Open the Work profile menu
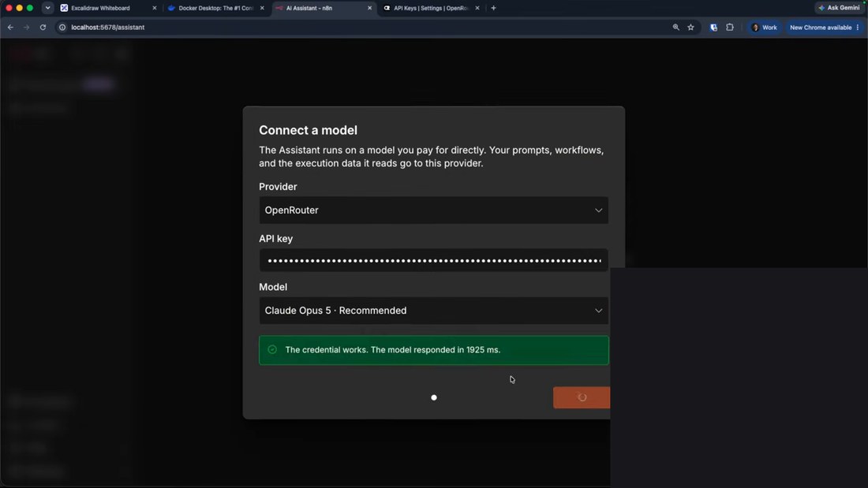 pos(764,27)
